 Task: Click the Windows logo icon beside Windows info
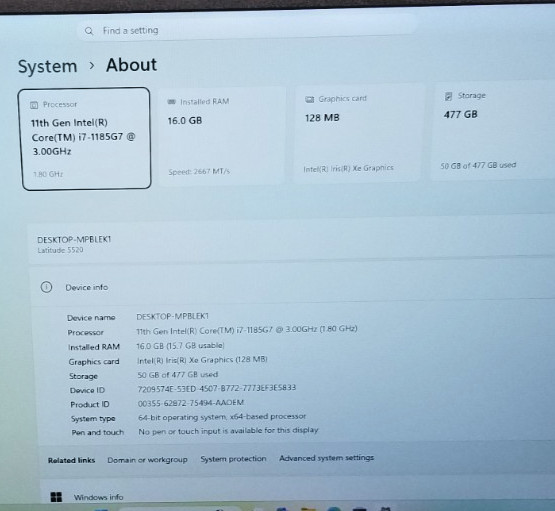tap(56, 497)
